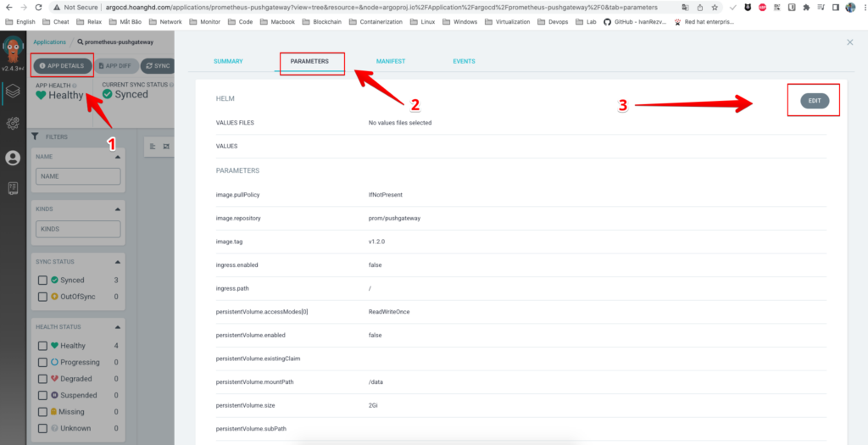Click the APP DETAILS button
The image size is (868, 445).
62,66
